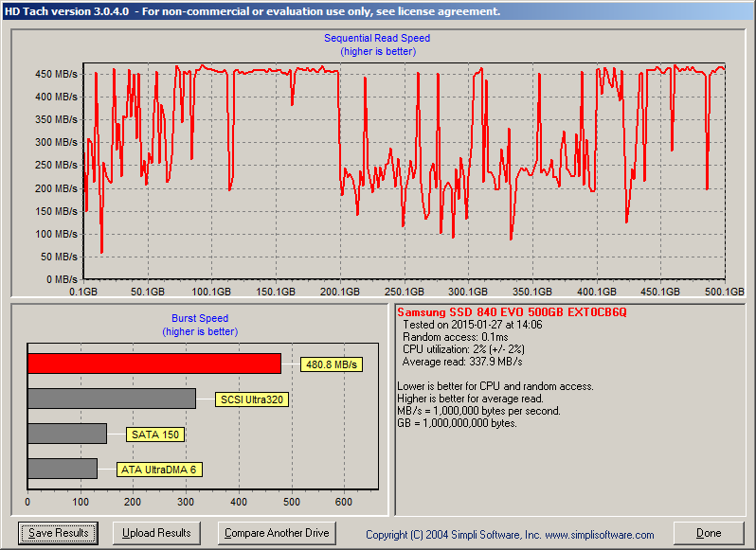Click the 480.8 MB/s burst label

point(332,364)
